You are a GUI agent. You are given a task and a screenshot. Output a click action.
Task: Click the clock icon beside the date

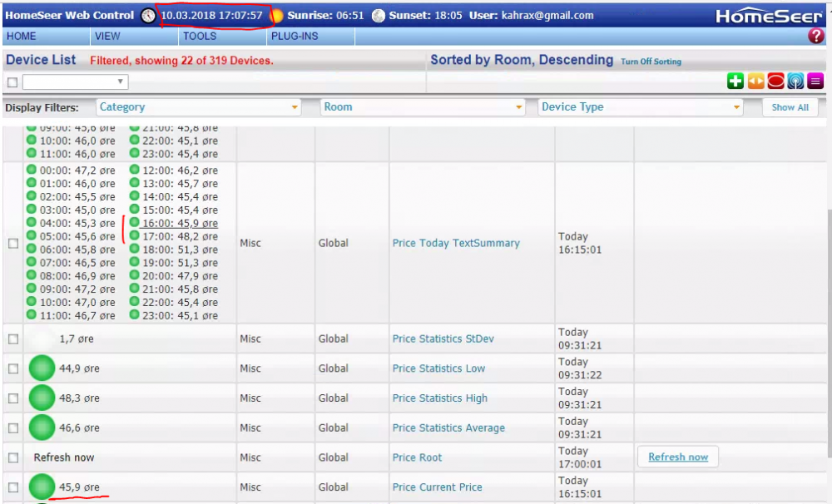coord(148,16)
